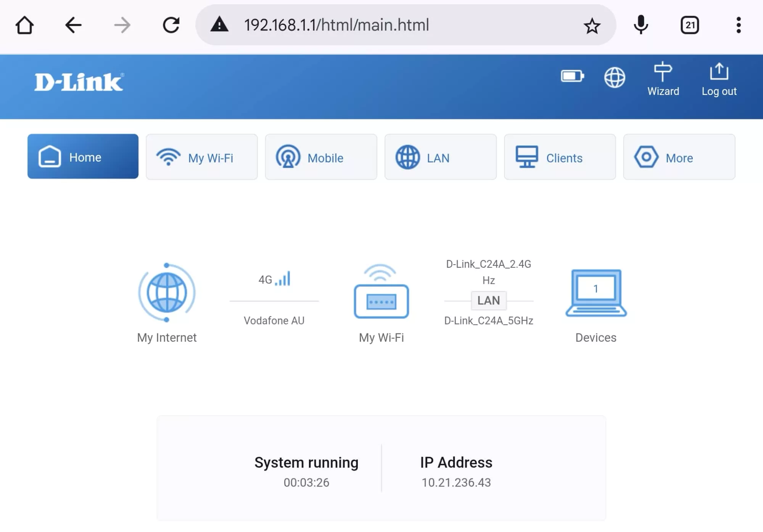The height and width of the screenshot is (532, 763).
Task: Open the My Internet globe icon
Action: [167, 293]
